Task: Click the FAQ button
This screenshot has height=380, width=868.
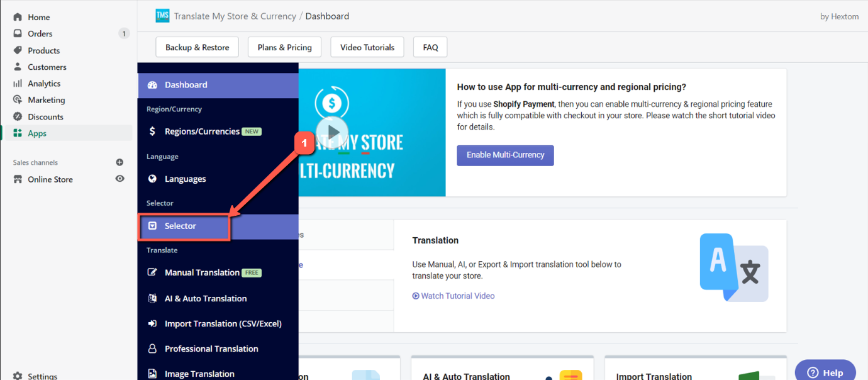Action: pyautogui.click(x=430, y=47)
